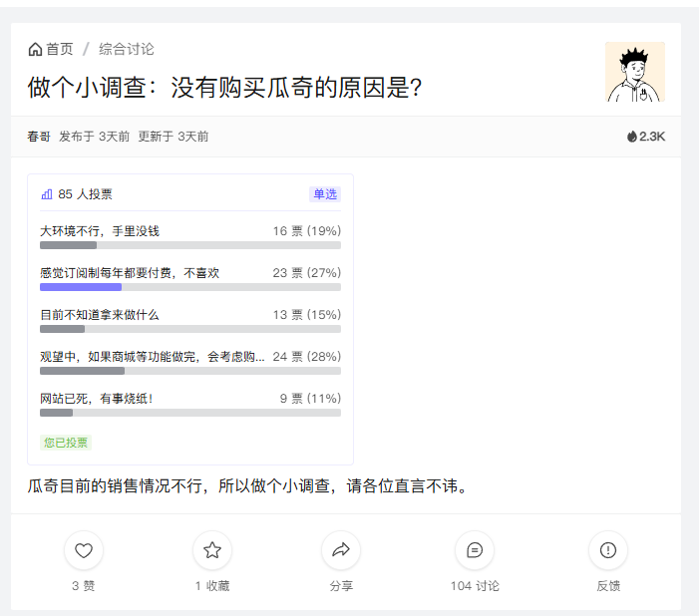This screenshot has height=616, width=699.
Task: Select option 感觉订阅制每年都要付费，不喜欢
Action: coord(130,273)
